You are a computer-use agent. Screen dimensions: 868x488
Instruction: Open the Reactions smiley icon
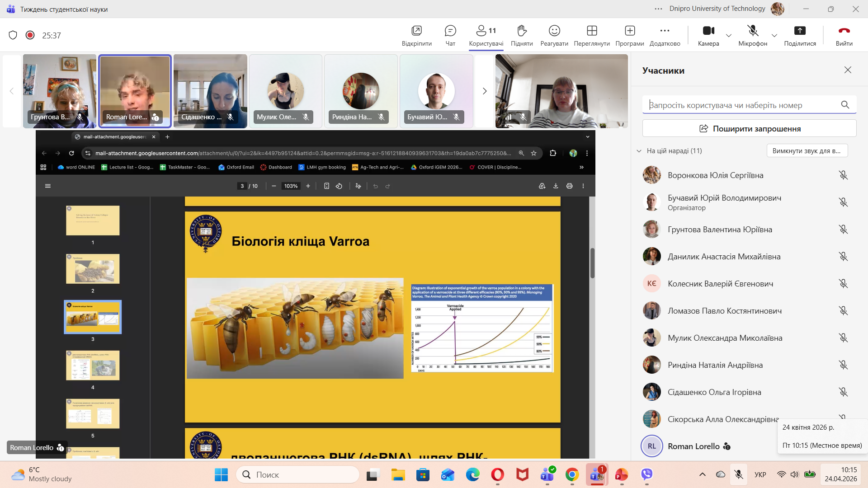[554, 31]
